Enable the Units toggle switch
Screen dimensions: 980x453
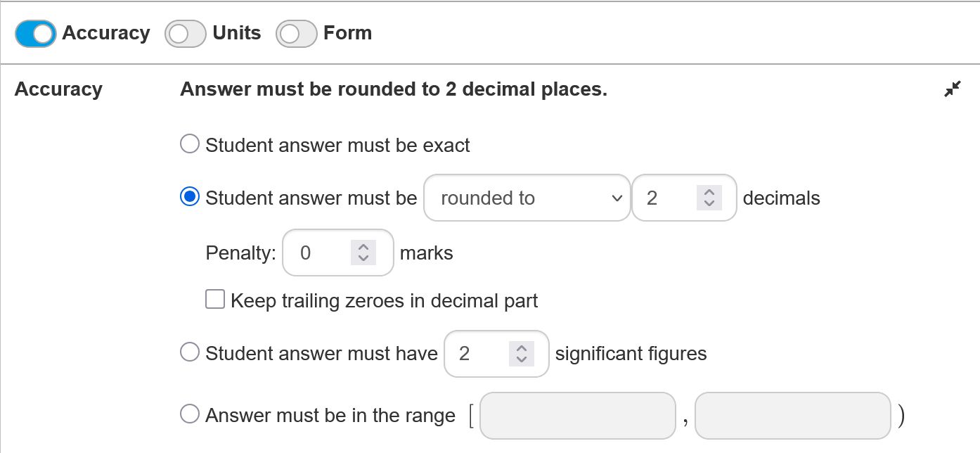tap(185, 34)
